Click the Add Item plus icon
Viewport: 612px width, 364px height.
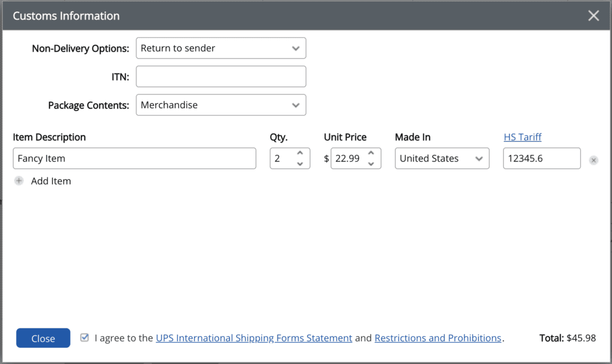[19, 181]
